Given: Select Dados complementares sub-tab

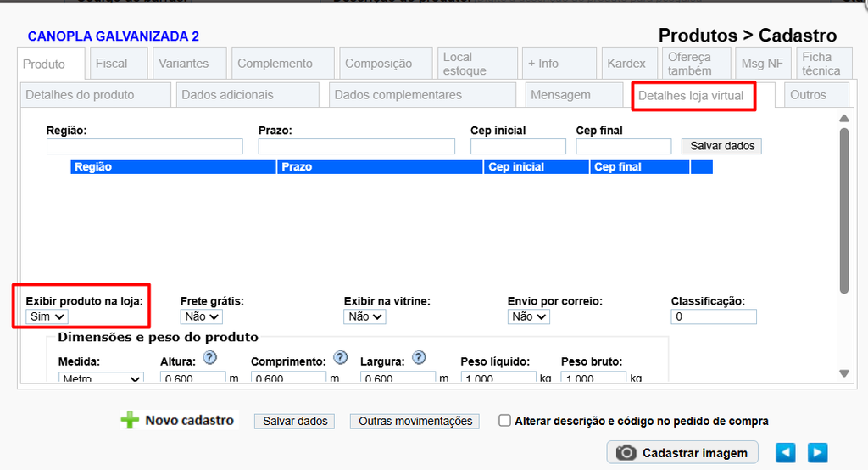Looking at the screenshot, I should pyautogui.click(x=422, y=95).
